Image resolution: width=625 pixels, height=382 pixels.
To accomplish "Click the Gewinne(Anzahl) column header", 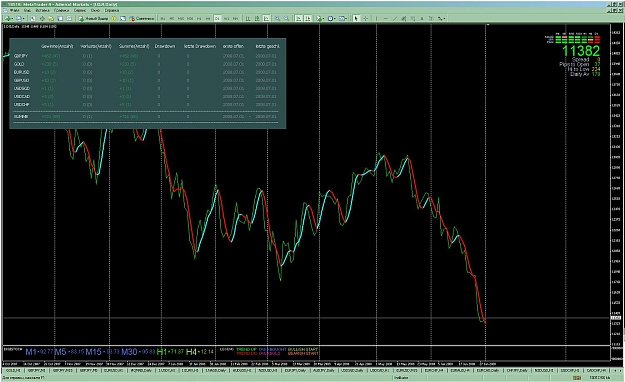I will pos(57,46).
